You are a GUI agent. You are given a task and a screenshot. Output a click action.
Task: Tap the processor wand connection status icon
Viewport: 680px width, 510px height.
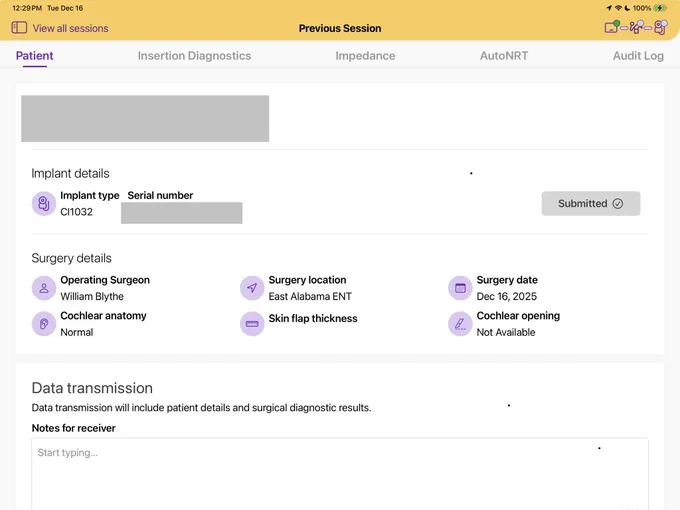point(636,27)
